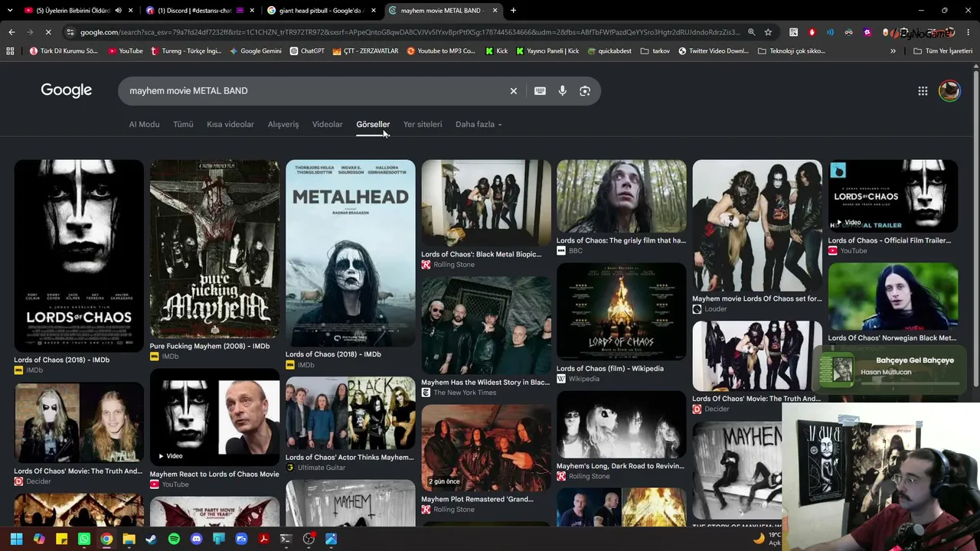Go back to the previous page

coord(11,32)
